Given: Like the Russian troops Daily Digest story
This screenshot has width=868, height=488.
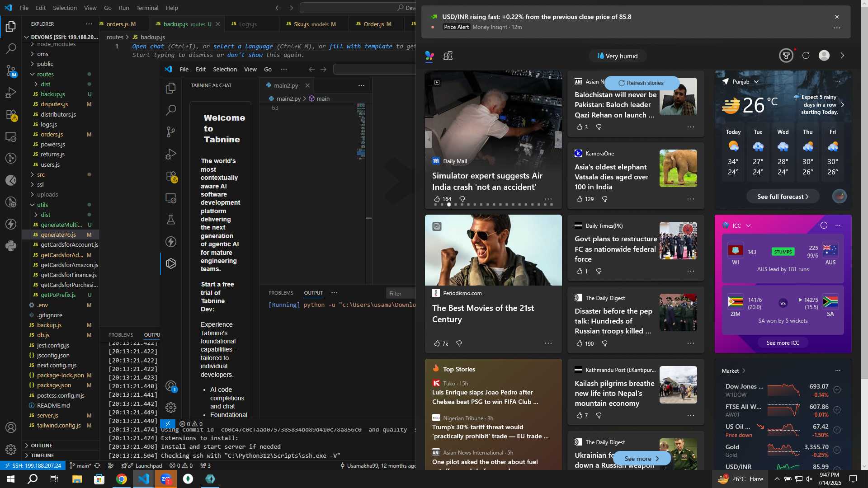Looking at the screenshot, I should (x=580, y=343).
